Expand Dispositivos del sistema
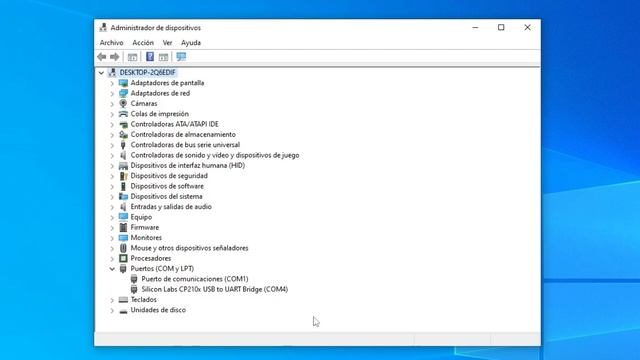This screenshot has width=640, height=360. pyautogui.click(x=112, y=197)
